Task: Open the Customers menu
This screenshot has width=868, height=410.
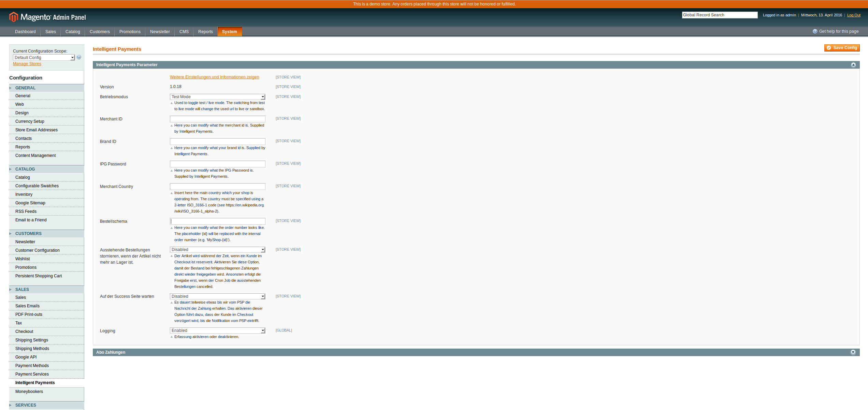Action: [x=100, y=32]
